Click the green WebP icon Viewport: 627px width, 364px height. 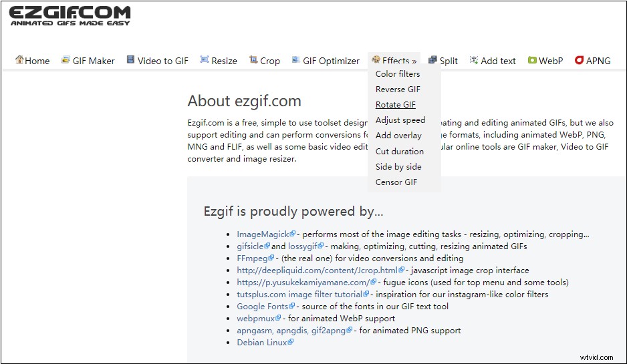532,60
